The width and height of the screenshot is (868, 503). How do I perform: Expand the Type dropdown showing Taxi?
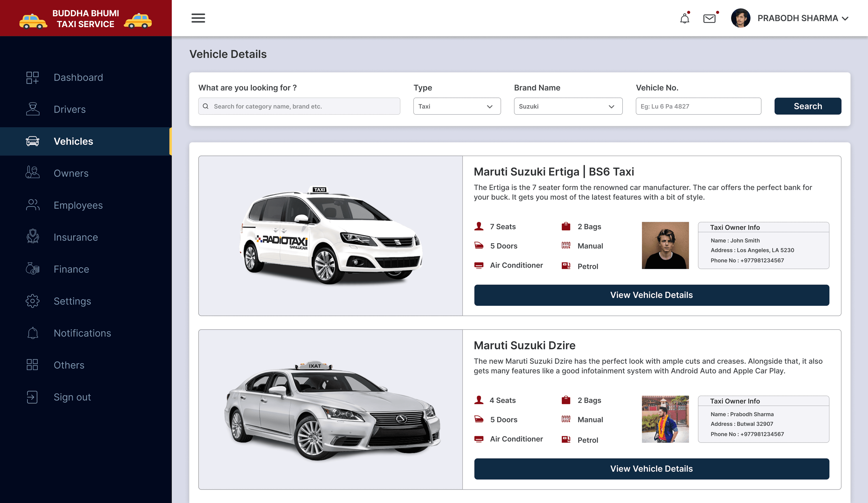(x=457, y=106)
